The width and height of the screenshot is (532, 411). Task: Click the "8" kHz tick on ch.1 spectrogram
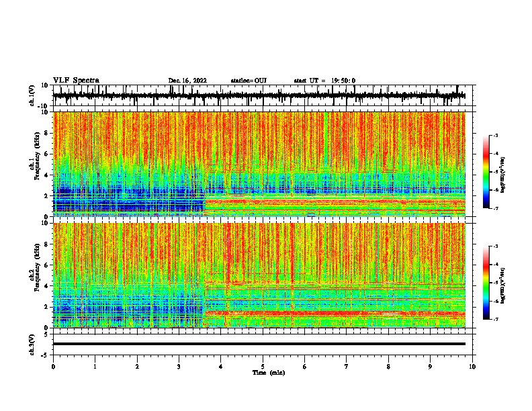tap(46, 133)
